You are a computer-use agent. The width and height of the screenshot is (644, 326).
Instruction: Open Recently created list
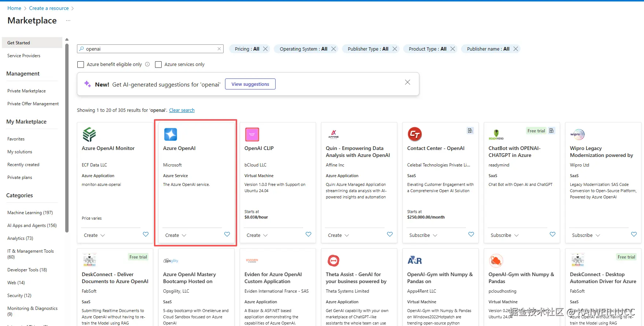[x=23, y=165]
